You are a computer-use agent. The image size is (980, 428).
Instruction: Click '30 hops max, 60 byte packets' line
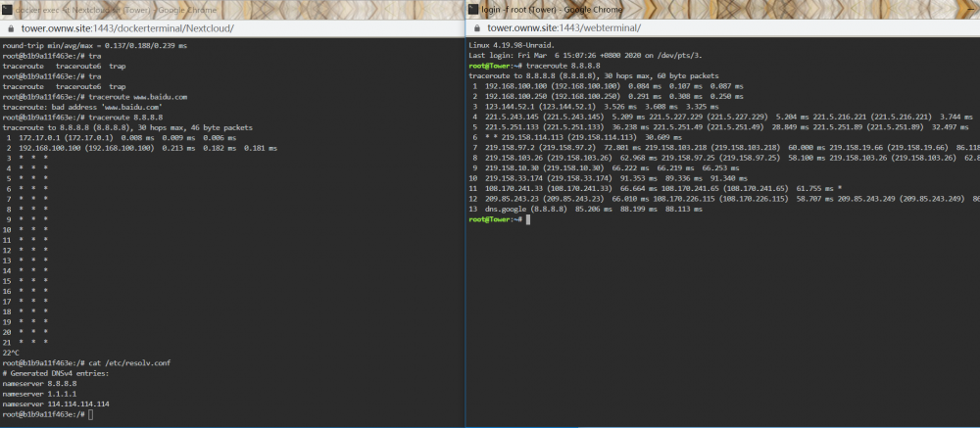coord(594,75)
